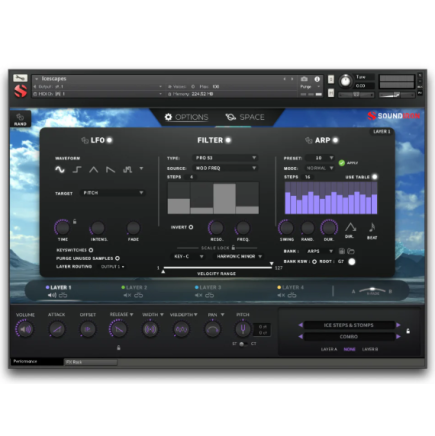435x436 pixels.
Task: Open the arp BANK dropdown
Action: coord(319,251)
